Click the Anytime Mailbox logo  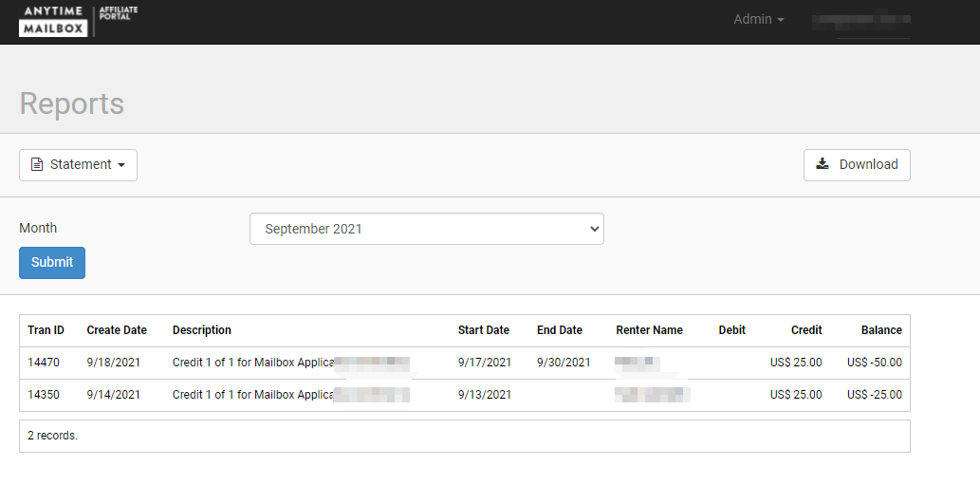pos(78,21)
